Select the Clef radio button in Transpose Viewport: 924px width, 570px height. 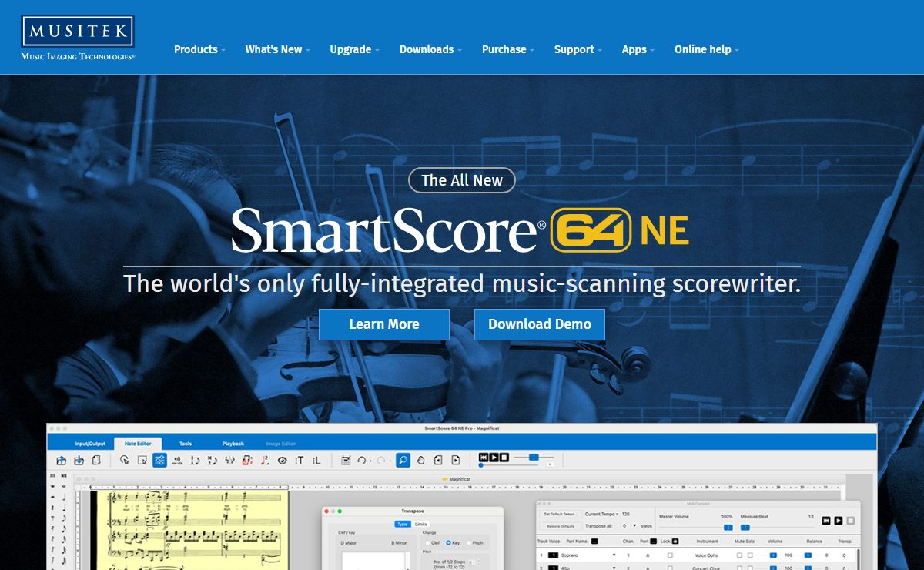point(427,542)
